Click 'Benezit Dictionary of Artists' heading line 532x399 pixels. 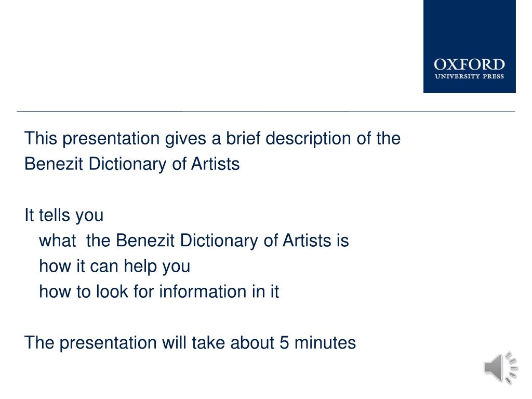[132, 164]
